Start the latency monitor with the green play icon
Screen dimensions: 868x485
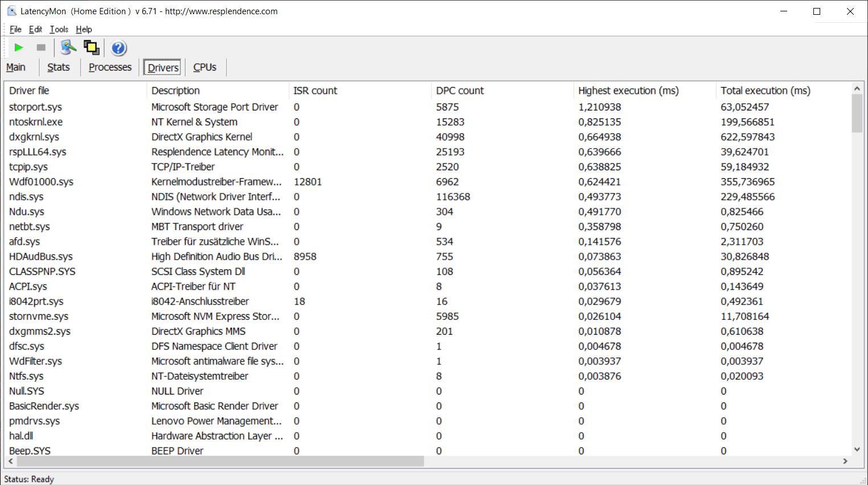point(19,48)
